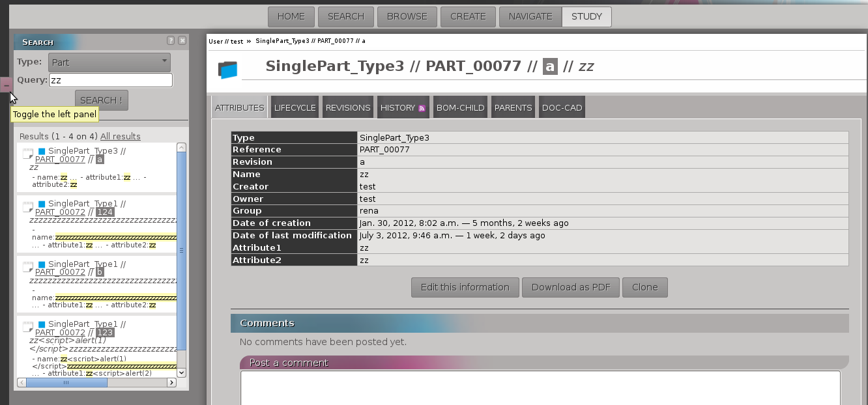
Task: Close the Search panel with X icon
Action: 182,40
